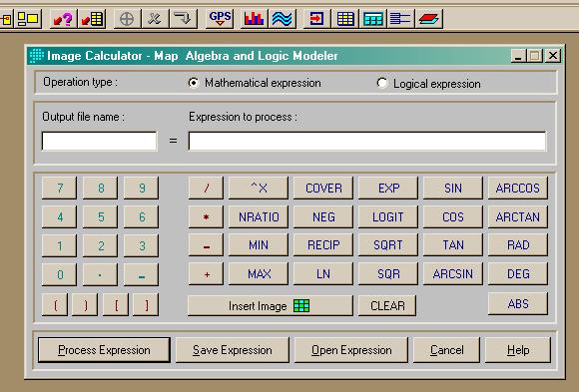Image resolution: width=579 pixels, height=392 pixels.
Task: Insert the RAD conversion function
Action: (x=518, y=245)
